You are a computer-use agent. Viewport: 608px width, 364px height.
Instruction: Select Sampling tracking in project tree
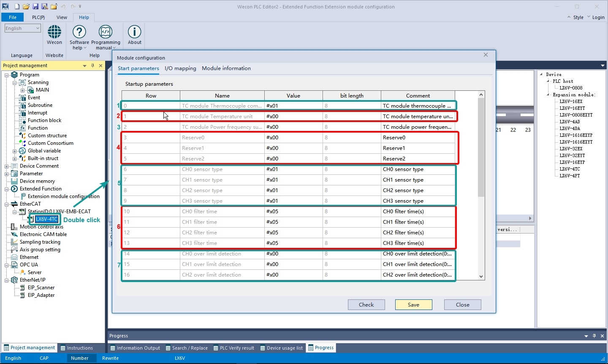tap(40, 242)
